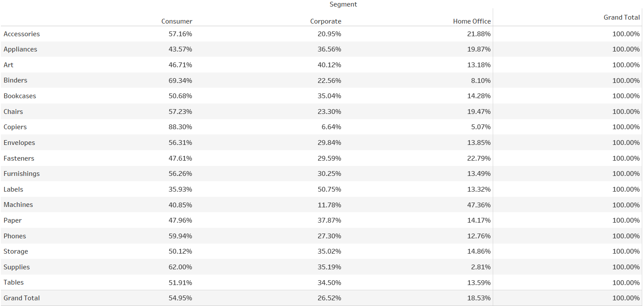The width and height of the screenshot is (644, 306).
Task: Select Machines Home Office value 47.36%
Action: point(479,205)
